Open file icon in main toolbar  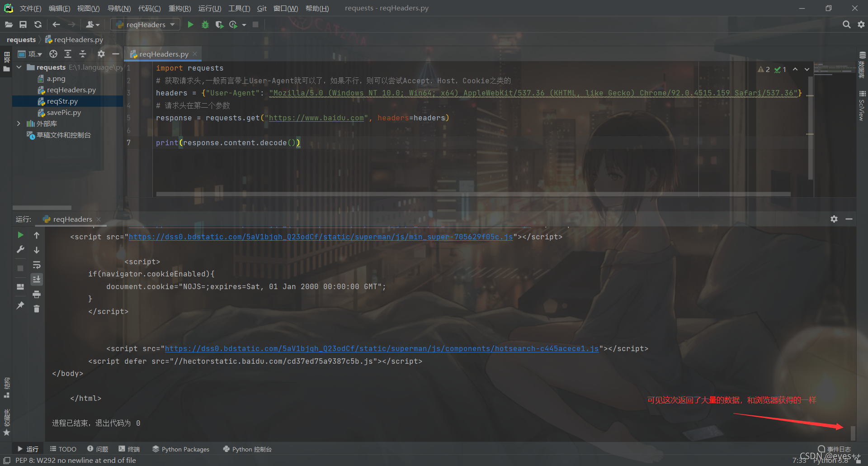(9, 24)
